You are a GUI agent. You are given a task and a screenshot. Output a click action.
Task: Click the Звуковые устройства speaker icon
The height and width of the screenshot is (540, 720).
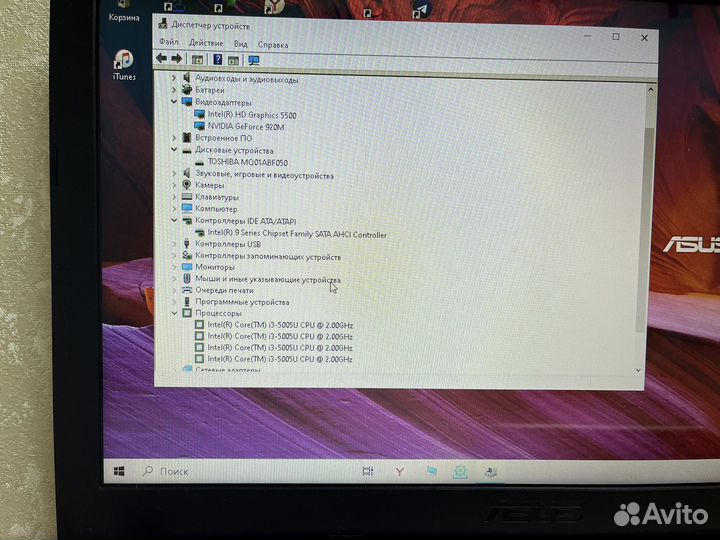click(x=186, y=173)
